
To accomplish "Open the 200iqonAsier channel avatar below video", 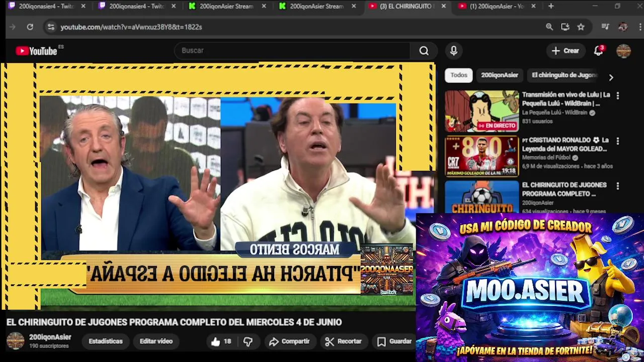I will [x=15, y=341].
